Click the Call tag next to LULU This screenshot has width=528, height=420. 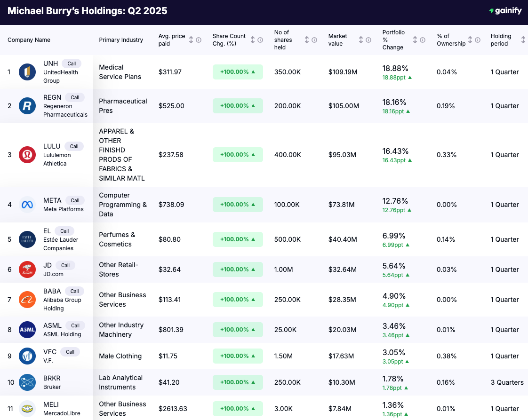click(74, 146)
